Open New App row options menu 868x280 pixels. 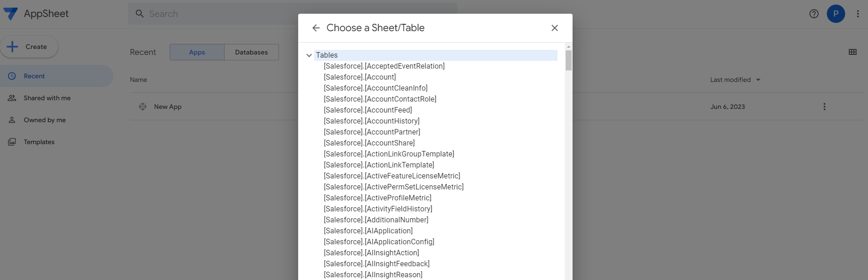pos(825,107)
